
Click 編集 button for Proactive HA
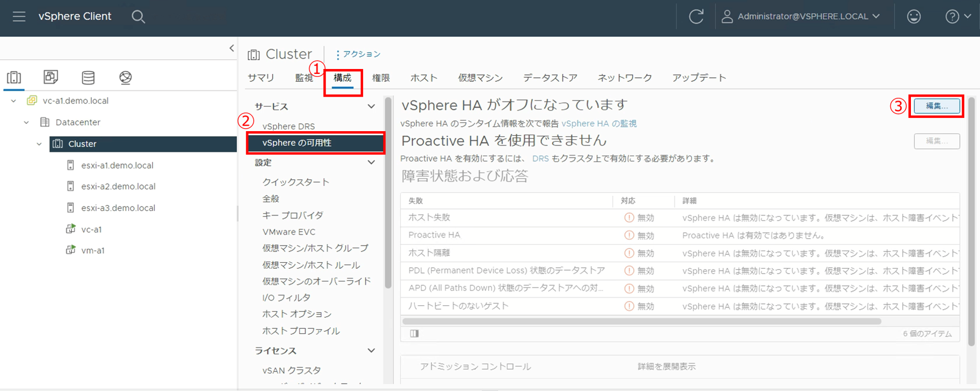pyautogui.click(x=937, y=141)
